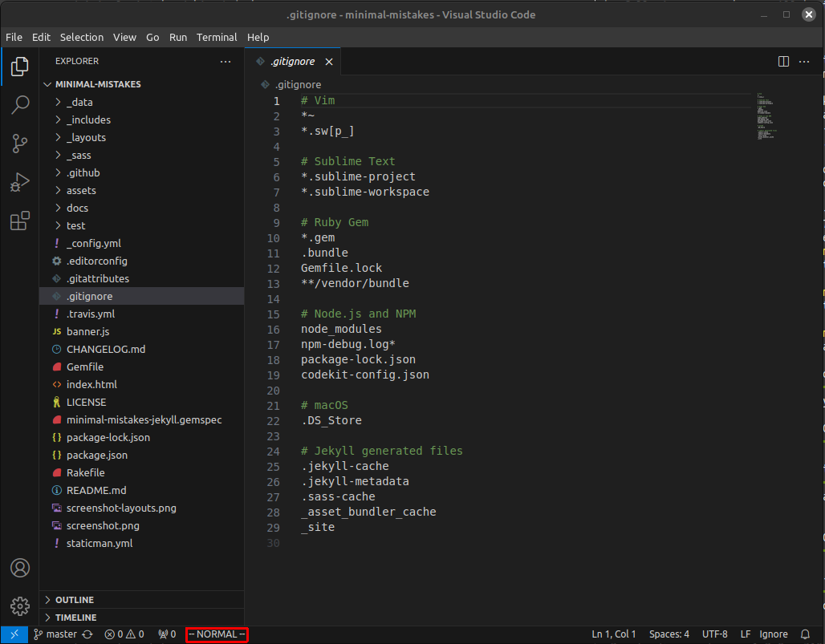Switch to the .gitignore editor tab
The image size is (825, 644).
click(x=291, y=61)
